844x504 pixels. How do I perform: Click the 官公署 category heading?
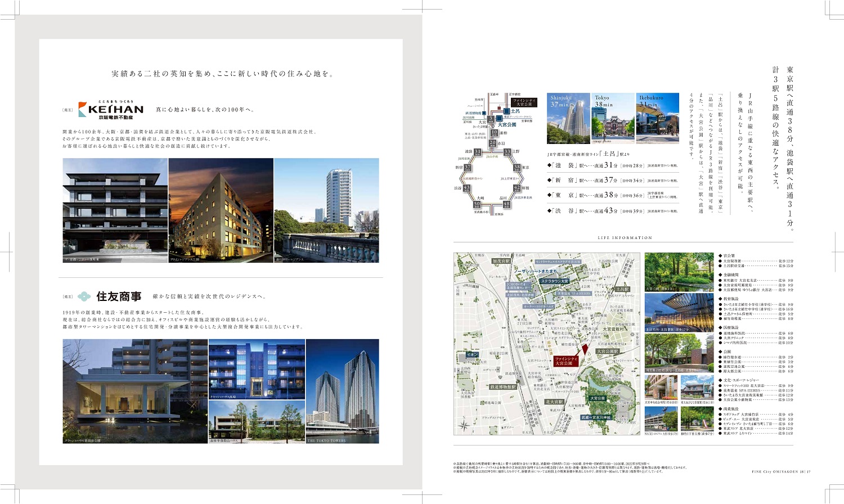(x=727, y=256)
